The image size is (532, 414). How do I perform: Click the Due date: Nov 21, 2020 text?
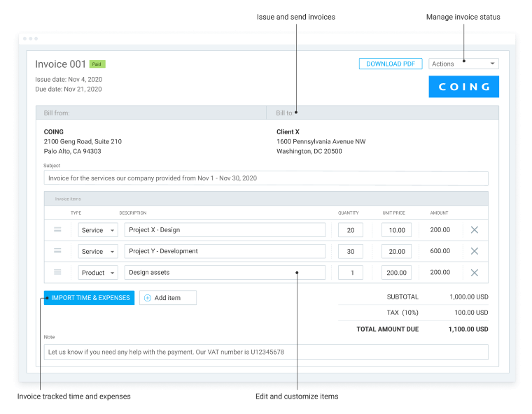tap(69, 90)
